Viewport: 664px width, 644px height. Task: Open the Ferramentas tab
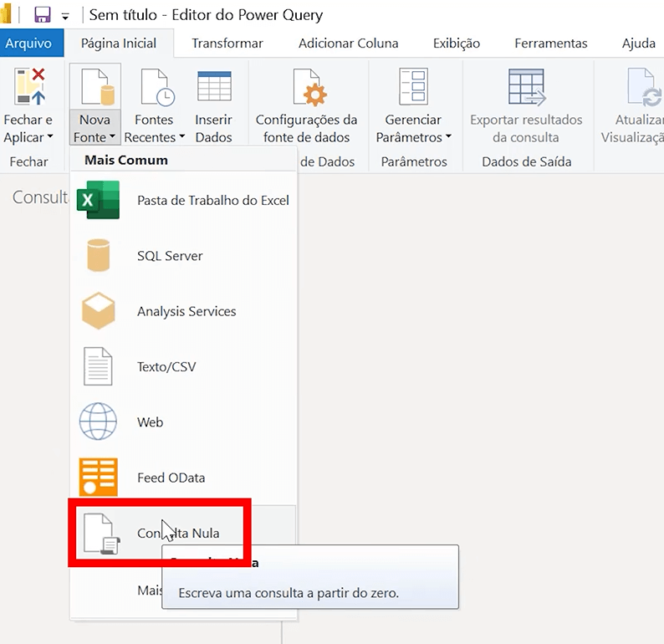pos(551,43)
